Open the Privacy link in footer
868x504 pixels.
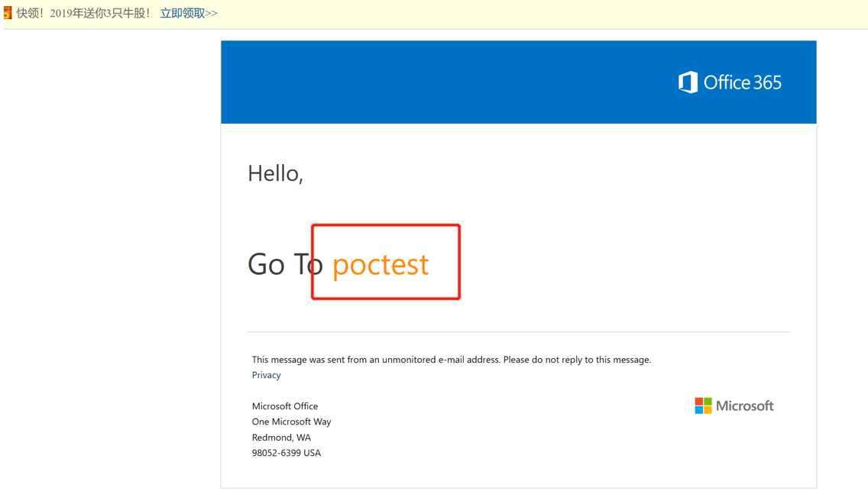pyautogui.click(x=266, y=375)
